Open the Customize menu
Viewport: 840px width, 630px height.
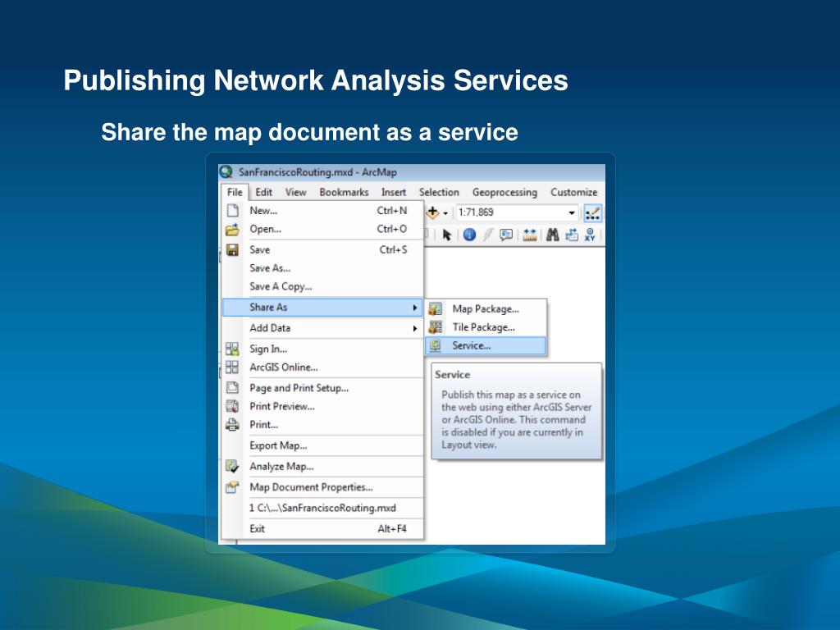tap(573, 192)
